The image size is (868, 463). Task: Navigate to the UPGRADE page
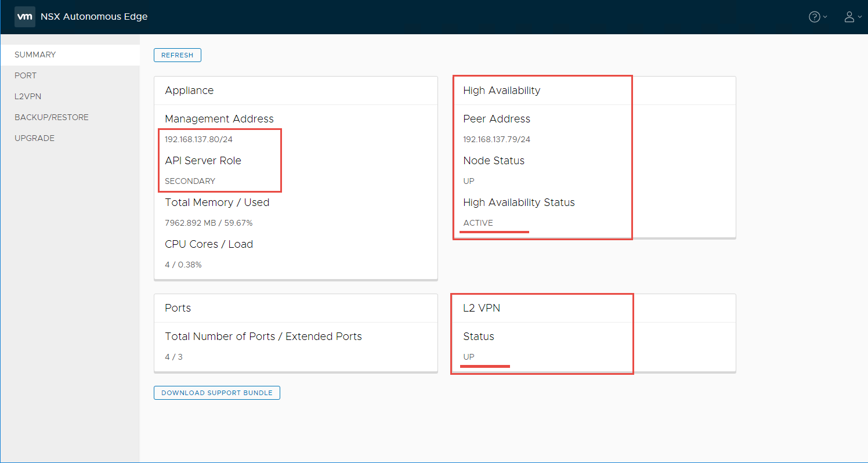(34, 138)
